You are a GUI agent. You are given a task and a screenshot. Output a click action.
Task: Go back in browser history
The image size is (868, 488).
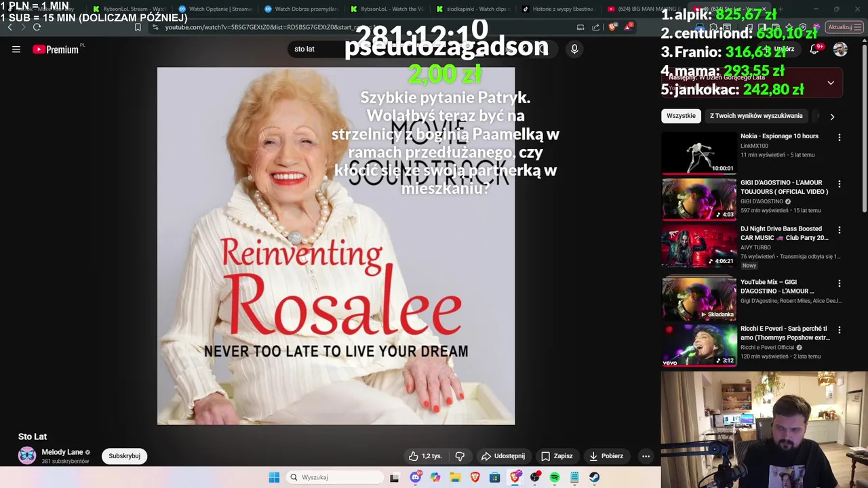pos(9,27)
